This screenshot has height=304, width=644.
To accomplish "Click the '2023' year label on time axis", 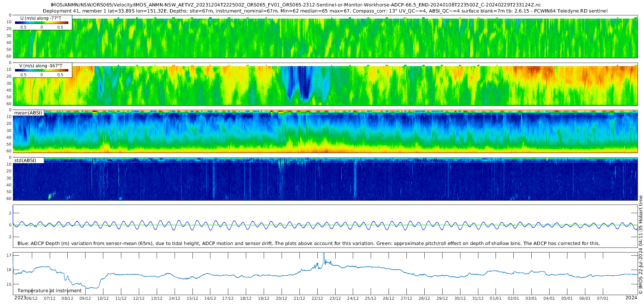I will [20, 298].
